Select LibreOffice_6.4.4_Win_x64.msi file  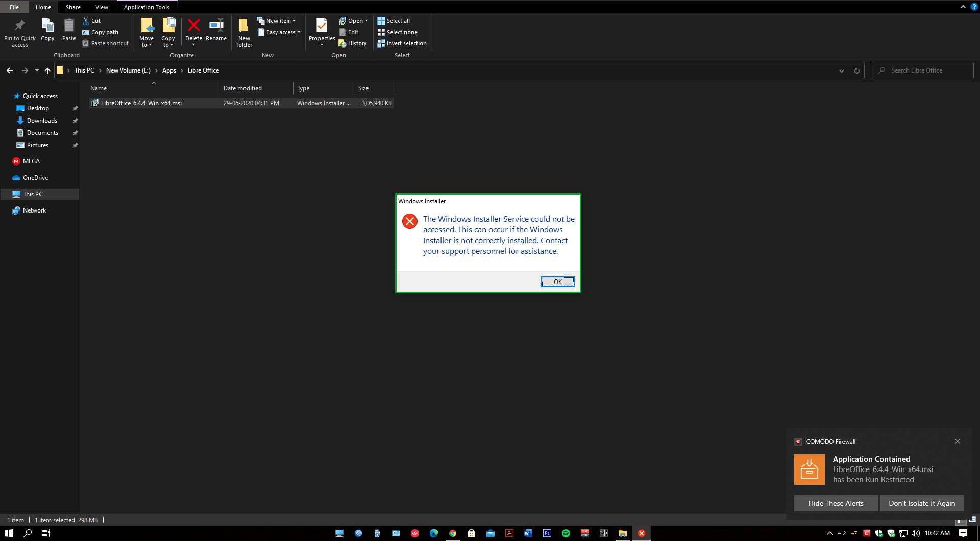pyautogui.click(x=241, y=103)
